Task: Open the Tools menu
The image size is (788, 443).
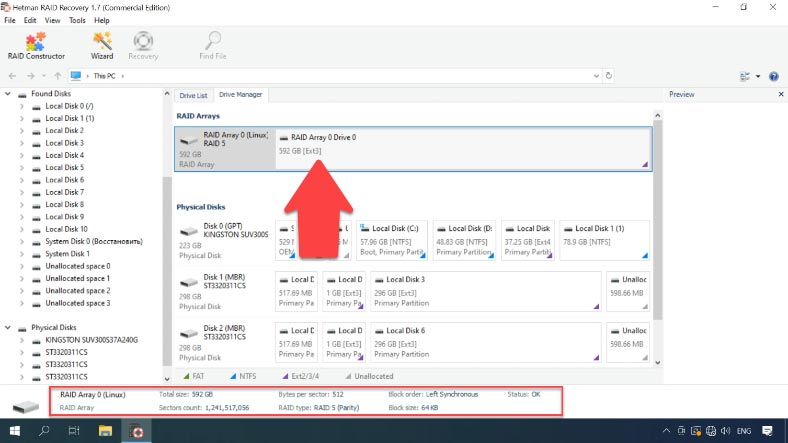Action: (x=77, y=20)
